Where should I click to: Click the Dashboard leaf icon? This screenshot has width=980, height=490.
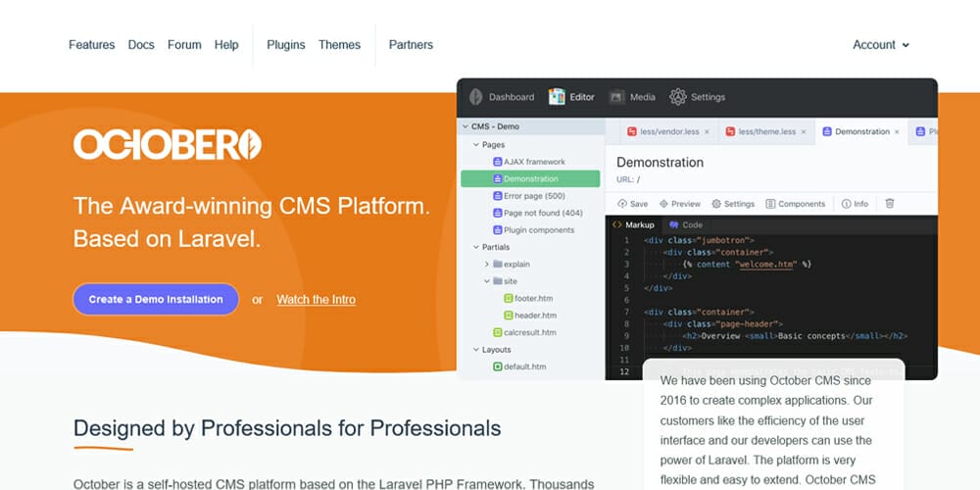tap(475, 97)
